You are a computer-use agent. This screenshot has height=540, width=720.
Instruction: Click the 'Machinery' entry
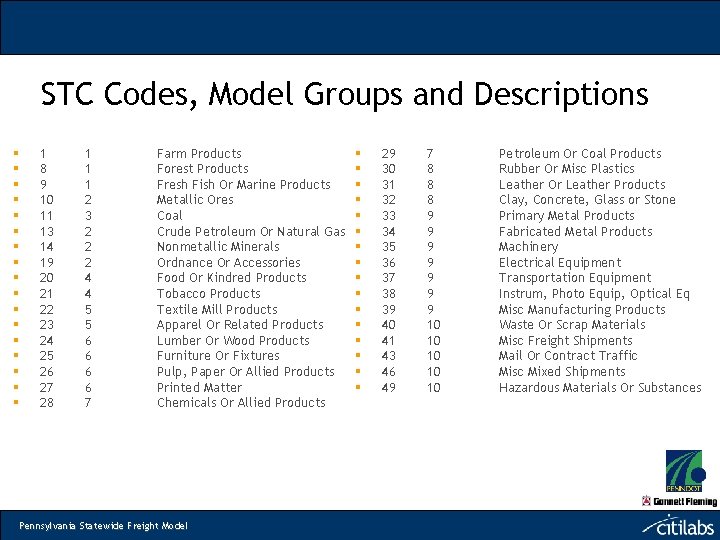click(528, 247)
